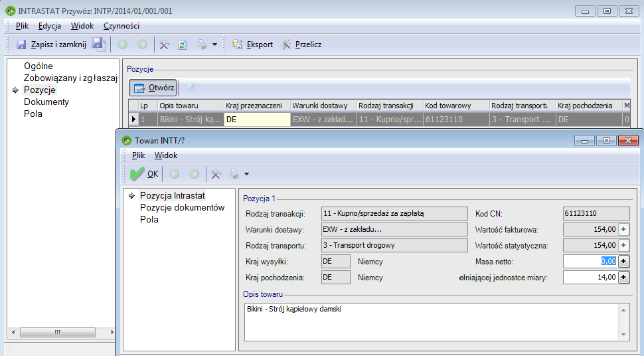Viewport: 644px width, 356px height.
Task: Click the green forward arrow in the INTRASTAT toolbar
Action: 142,44
